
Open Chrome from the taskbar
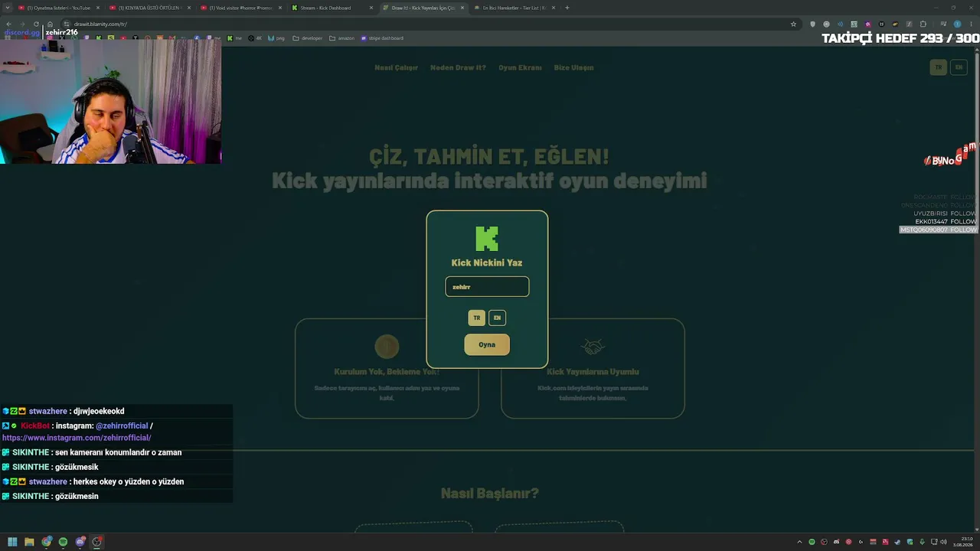47,542
